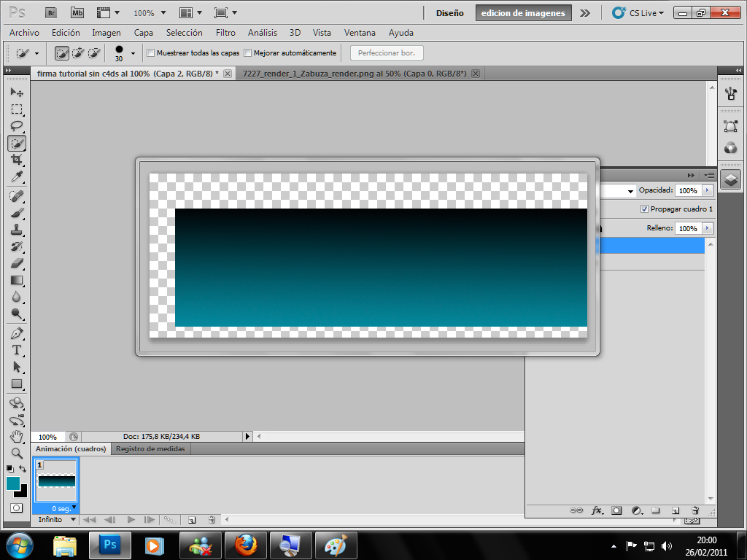Switch to the 'Registro de medidas' tab
This screenshot has width=747, height=560.
pos(150,448)
